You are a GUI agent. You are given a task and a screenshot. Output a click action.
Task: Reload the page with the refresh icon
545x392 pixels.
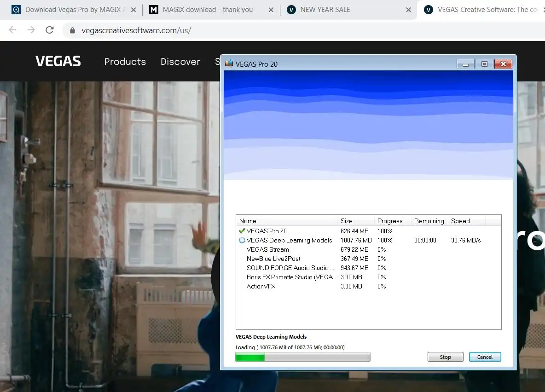tap(50, 30)
